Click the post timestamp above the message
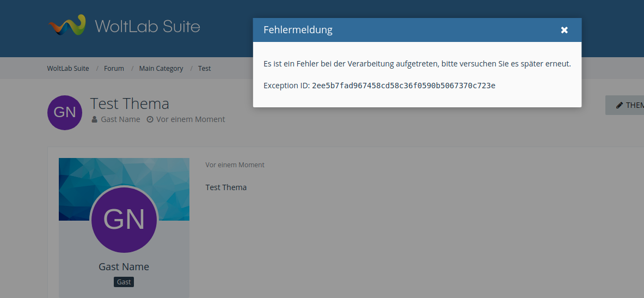Screen dimensions: 644x298 point(235,165)
